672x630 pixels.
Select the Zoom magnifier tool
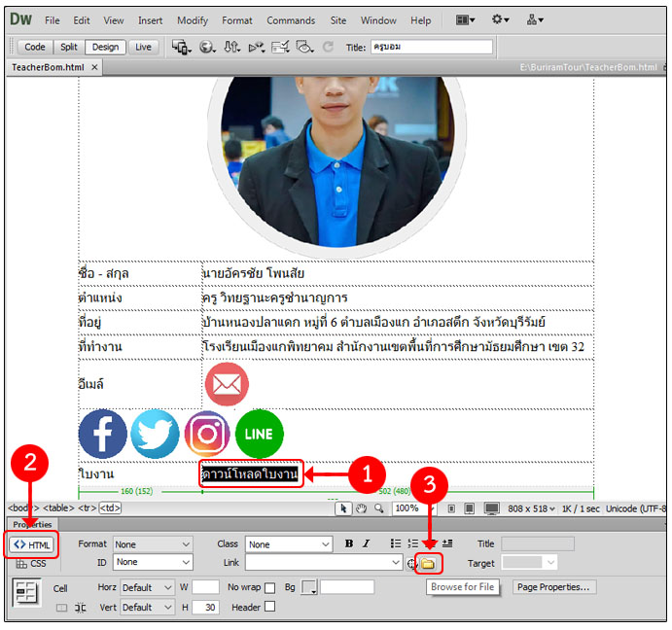tap(378, 508)
